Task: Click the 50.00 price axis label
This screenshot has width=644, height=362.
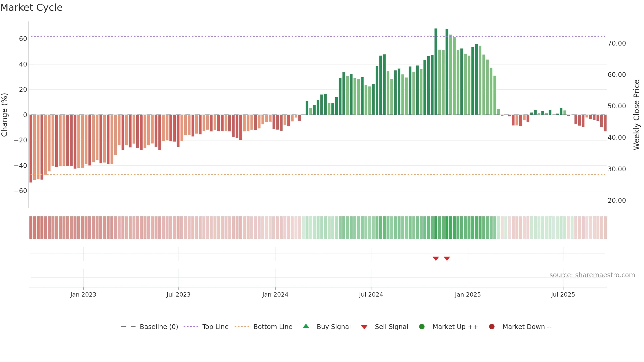Action: [617, 106]
